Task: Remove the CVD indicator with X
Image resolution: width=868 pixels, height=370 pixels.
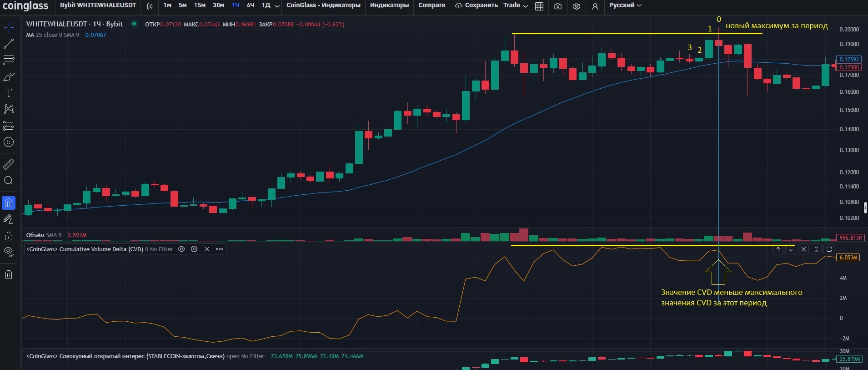Action: pos(207,249)
